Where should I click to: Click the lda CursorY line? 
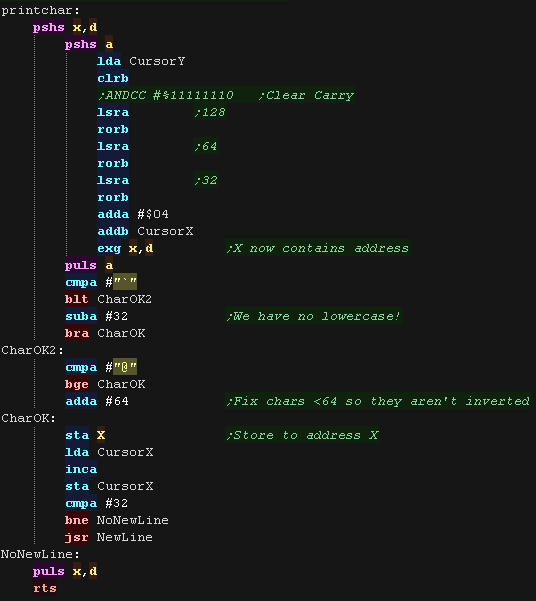tap(141, 61)
